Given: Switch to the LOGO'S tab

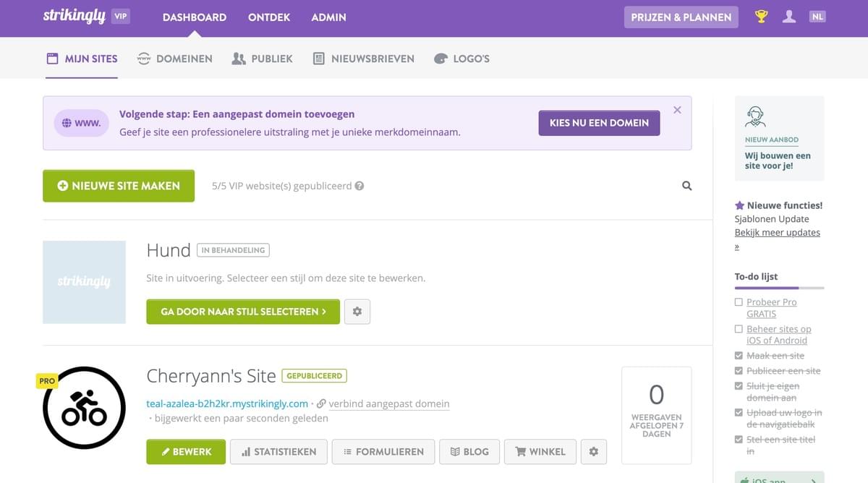Looking at the screenshot, I should pos(461,59).
